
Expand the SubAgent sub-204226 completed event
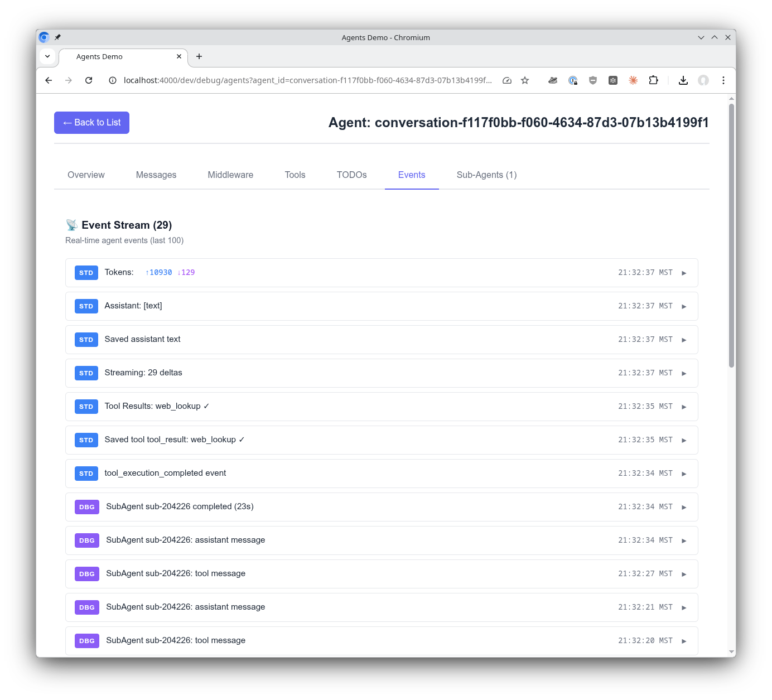pyautogui.click(x=684, y=506)
